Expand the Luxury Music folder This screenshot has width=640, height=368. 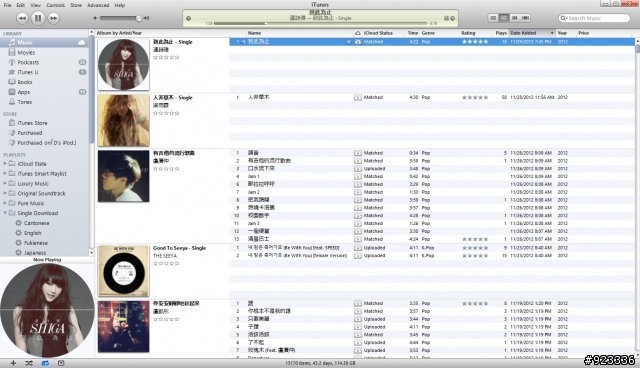click(5, 184)
